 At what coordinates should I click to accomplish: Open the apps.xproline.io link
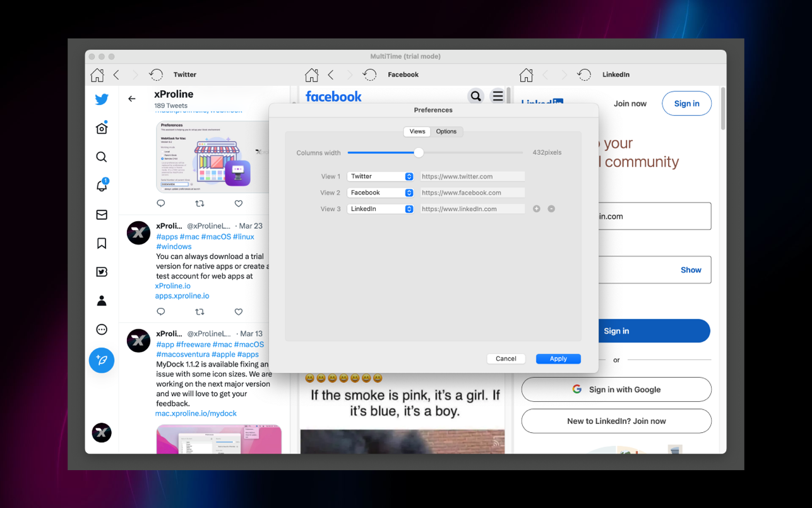pos(182,296)
